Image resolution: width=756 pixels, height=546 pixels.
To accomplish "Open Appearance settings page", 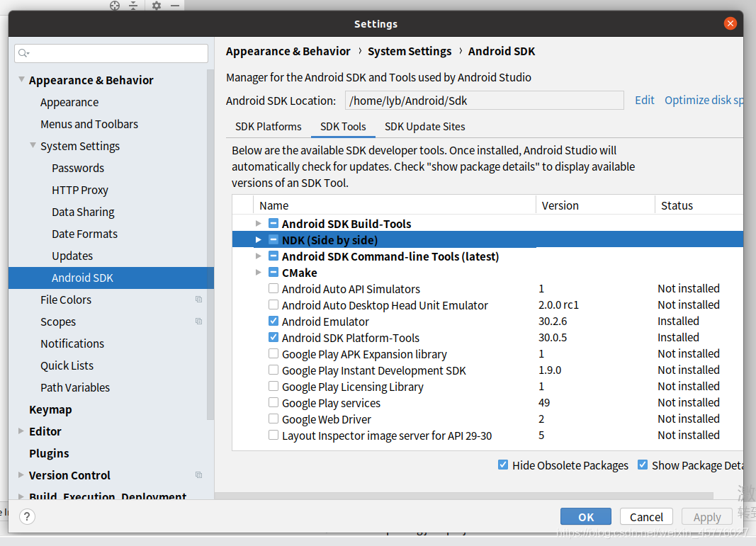I will (x=69, y=102).
